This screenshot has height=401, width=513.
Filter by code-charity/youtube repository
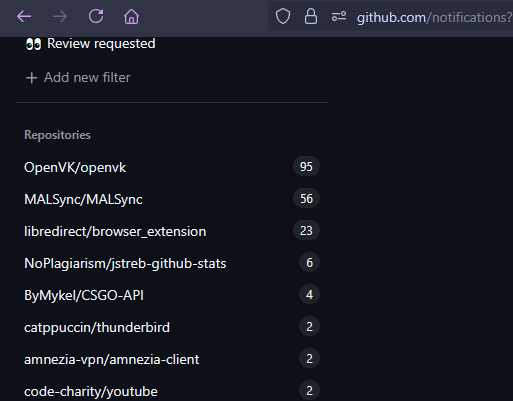[x=172, y=391]
